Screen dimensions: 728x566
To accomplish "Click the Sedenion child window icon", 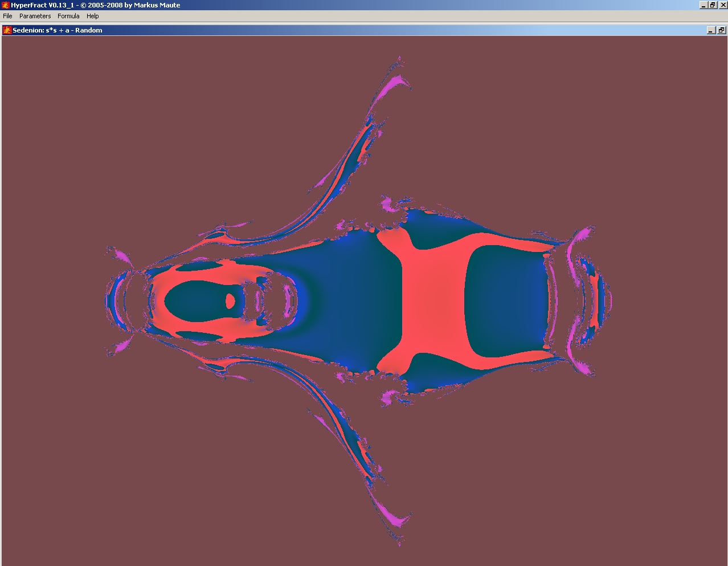I will [x=7, y=30].
